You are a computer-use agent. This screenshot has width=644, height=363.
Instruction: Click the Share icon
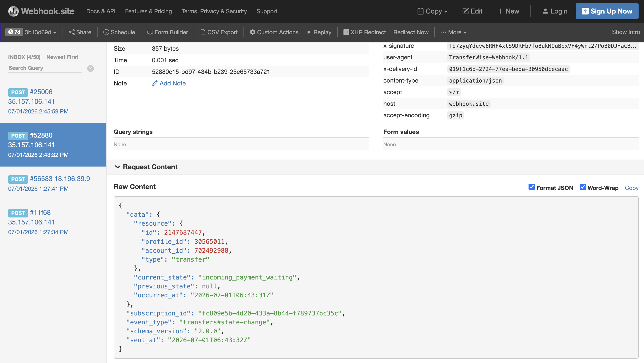pyautogui.click(x=72, y=32)
